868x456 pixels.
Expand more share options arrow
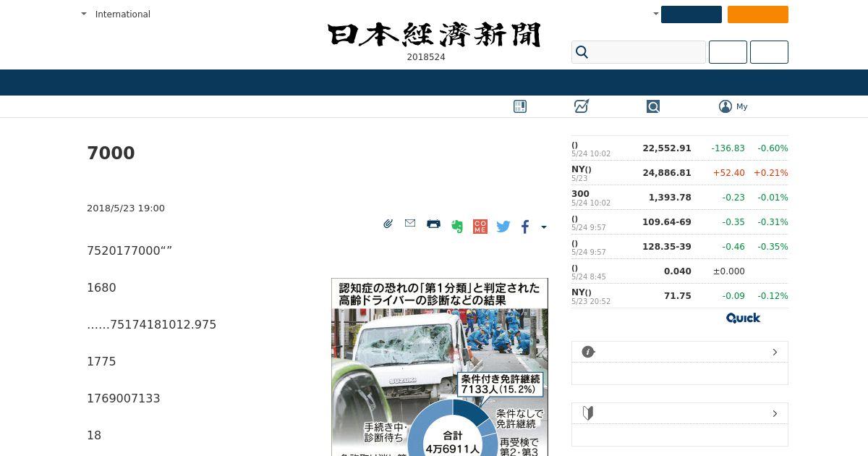click(544, 227)
